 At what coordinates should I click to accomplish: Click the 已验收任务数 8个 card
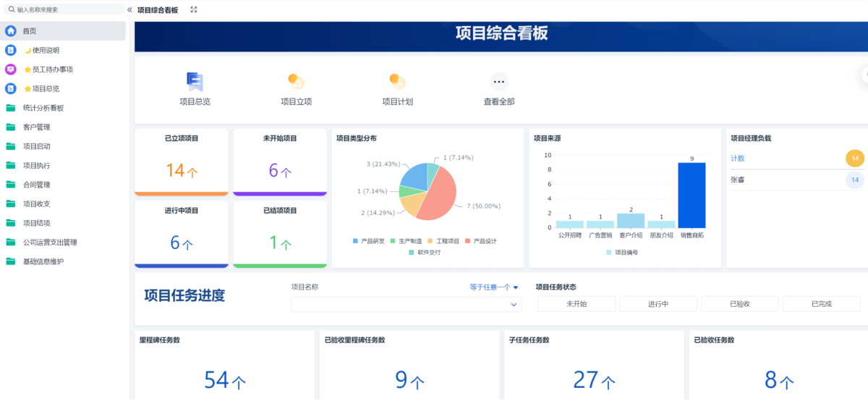pos(778,366)
